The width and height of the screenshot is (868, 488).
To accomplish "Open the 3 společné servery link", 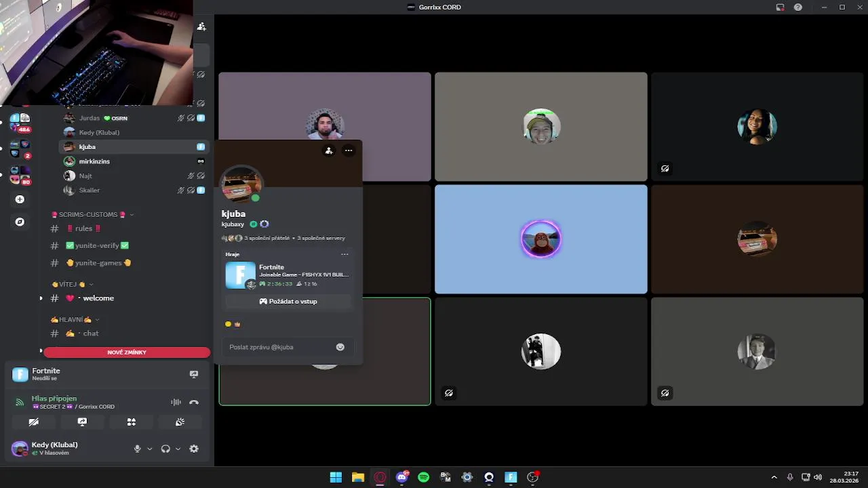I will click(x=321, y=238).
